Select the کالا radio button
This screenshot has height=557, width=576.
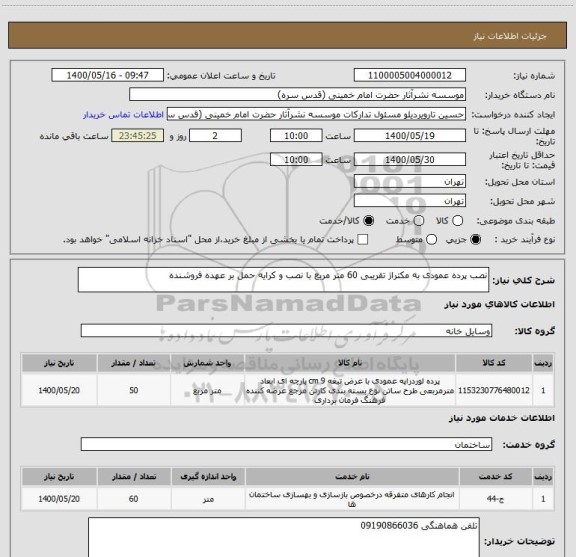pos(457,221)
